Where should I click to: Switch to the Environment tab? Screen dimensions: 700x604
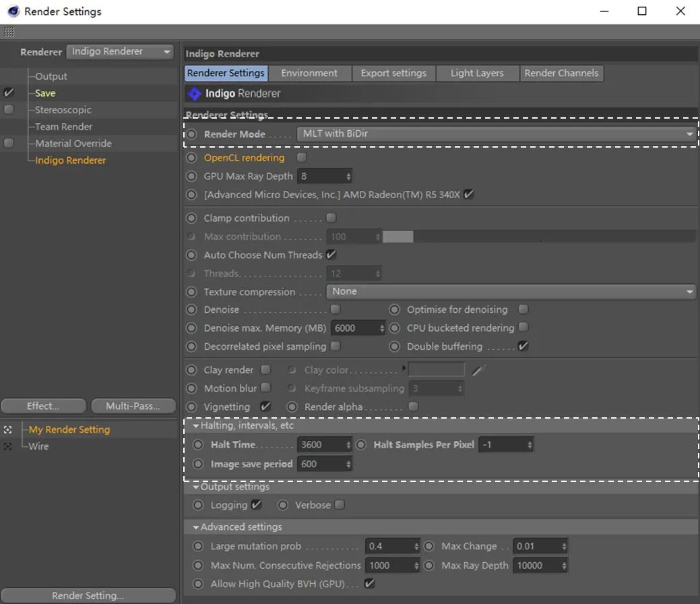pos(309,73)
